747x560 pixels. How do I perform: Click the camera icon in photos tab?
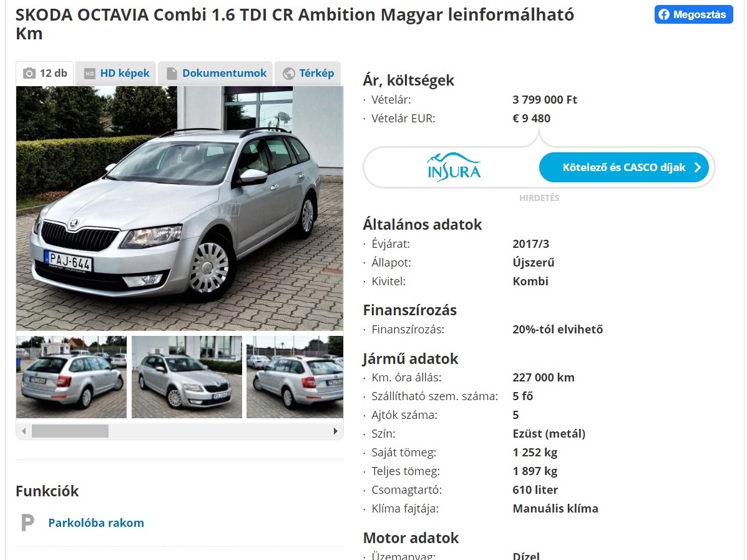pyautogui.click(x=29, y=74)
